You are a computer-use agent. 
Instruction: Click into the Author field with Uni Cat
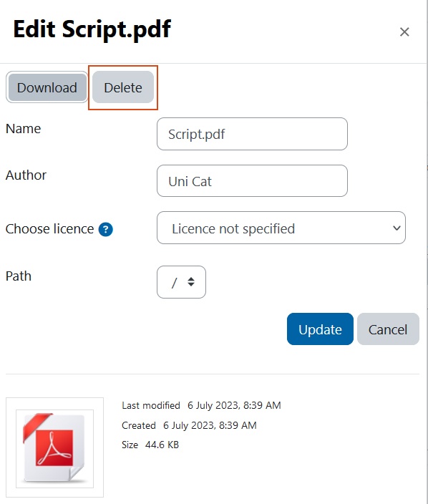click(252, 181)
